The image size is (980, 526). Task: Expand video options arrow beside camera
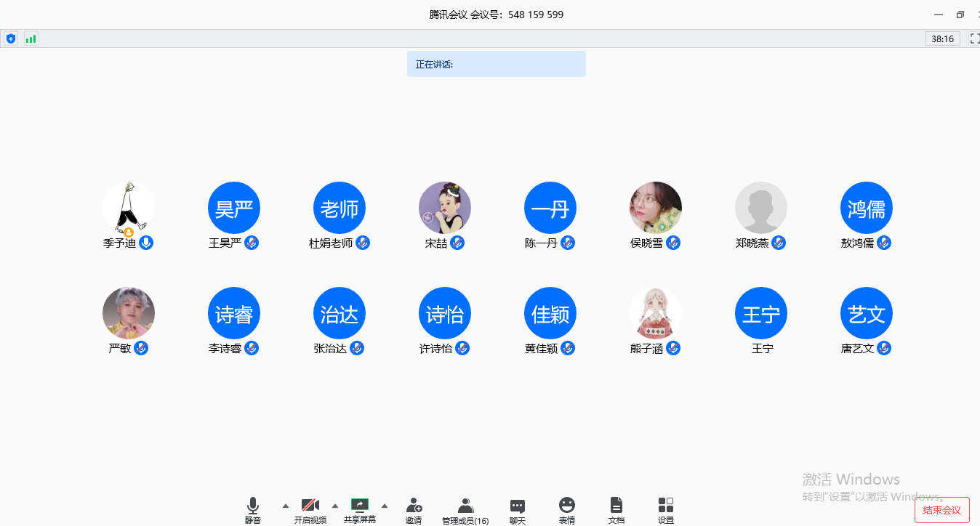[334, 506]
